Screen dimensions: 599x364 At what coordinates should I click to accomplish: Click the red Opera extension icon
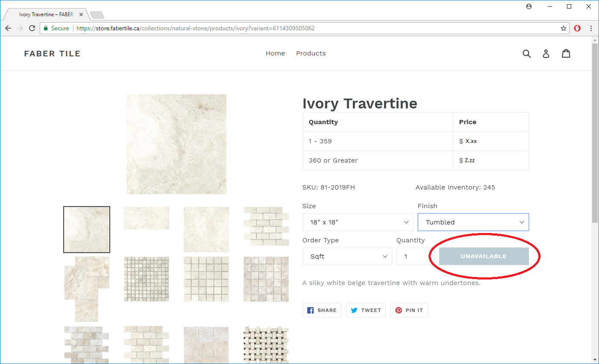tap(577, 28)
